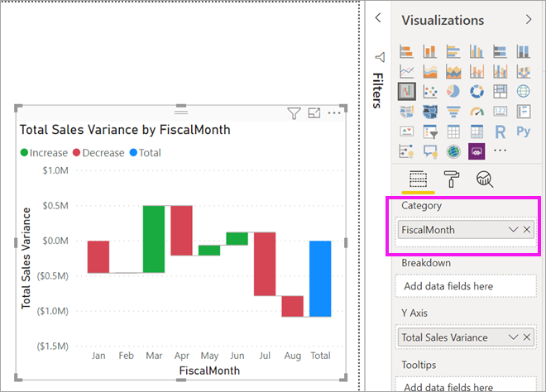Select the waterfall chart visual
Viewport: 546px width, 392px height.
pyautogui.click(x=407, y=92)
